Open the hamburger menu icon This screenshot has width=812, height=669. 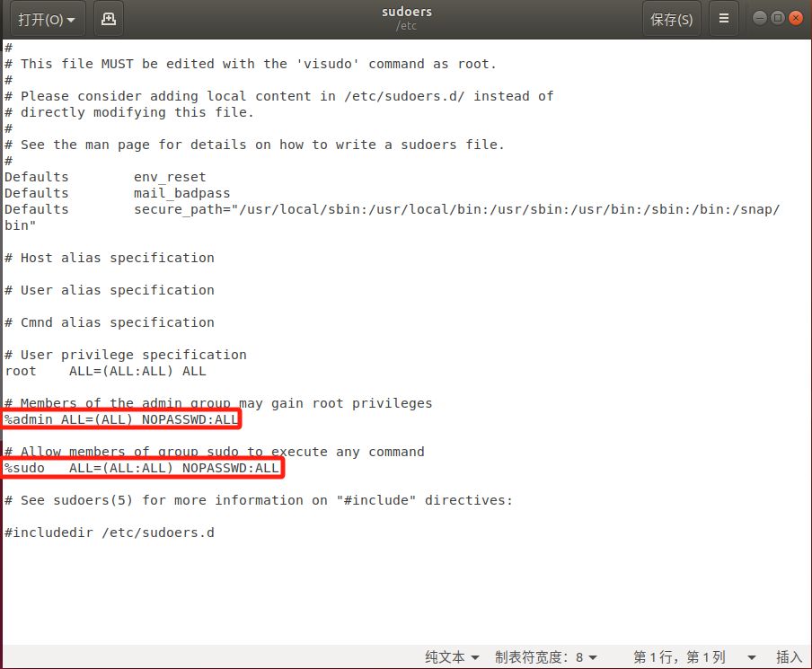[723, 19]
